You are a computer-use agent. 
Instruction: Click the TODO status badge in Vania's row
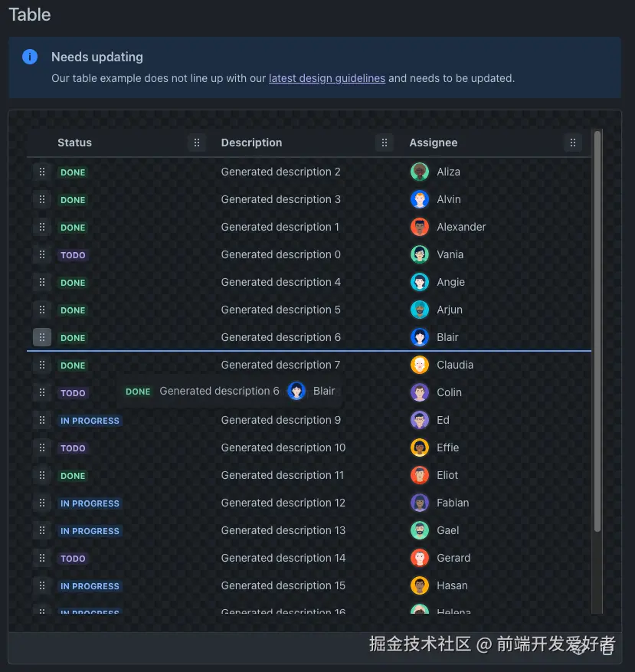[x=73, y=255]
